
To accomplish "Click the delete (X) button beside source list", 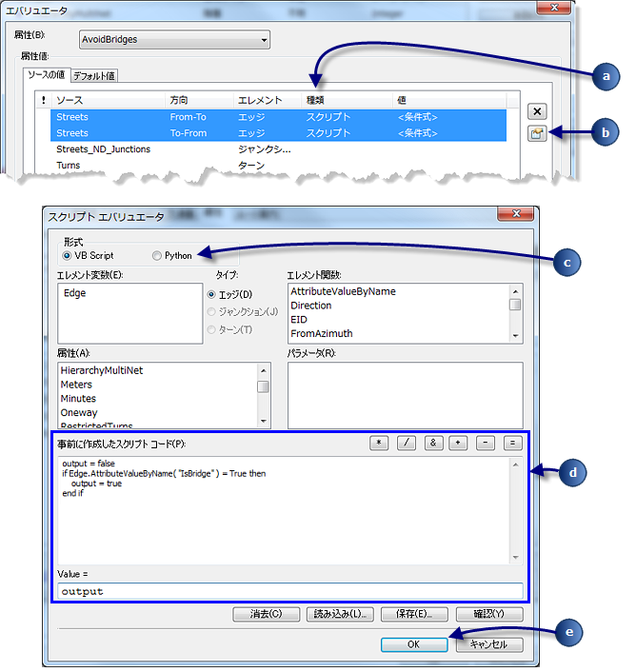I will 537,111.
